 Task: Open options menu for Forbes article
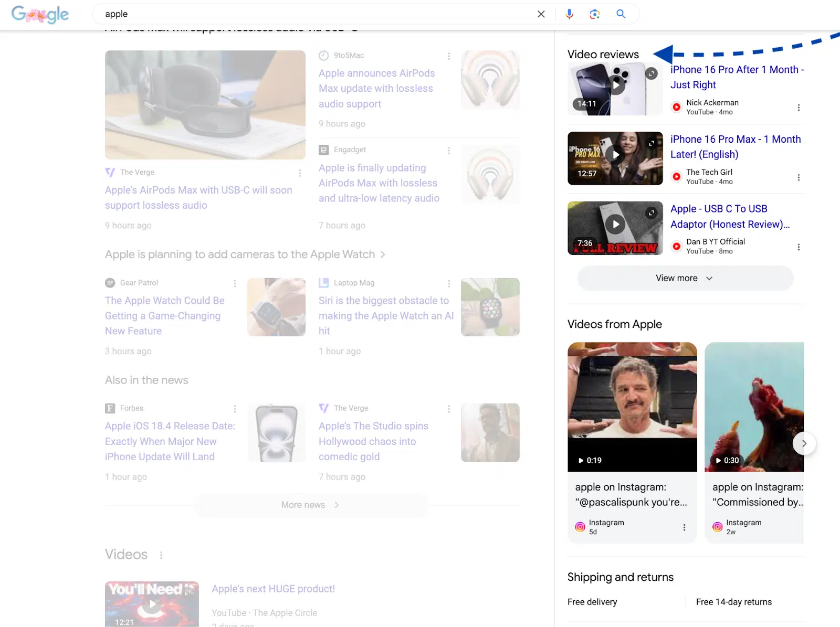(235, 409)
